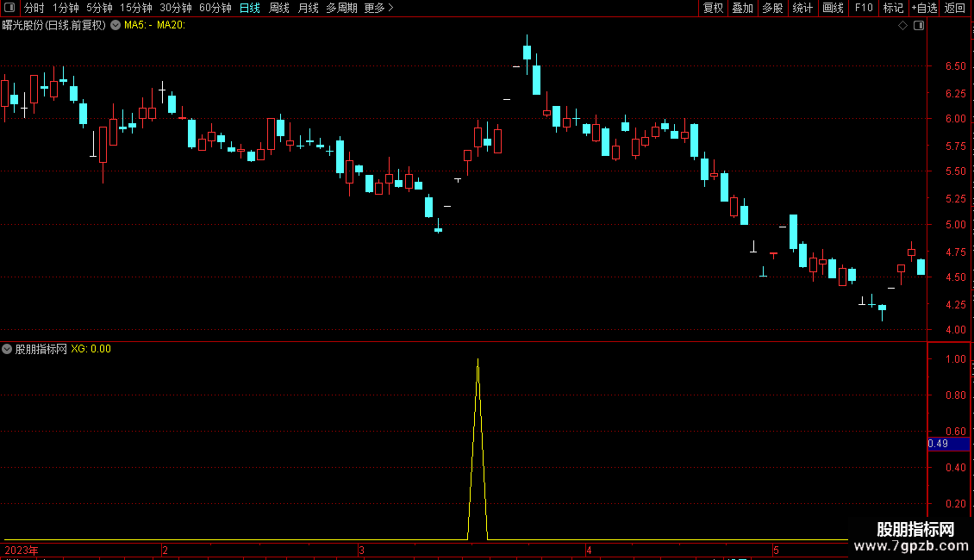Click the XG: 0.00 indicator value
This screenshot has width=974, height=560.
pos(91,349)
